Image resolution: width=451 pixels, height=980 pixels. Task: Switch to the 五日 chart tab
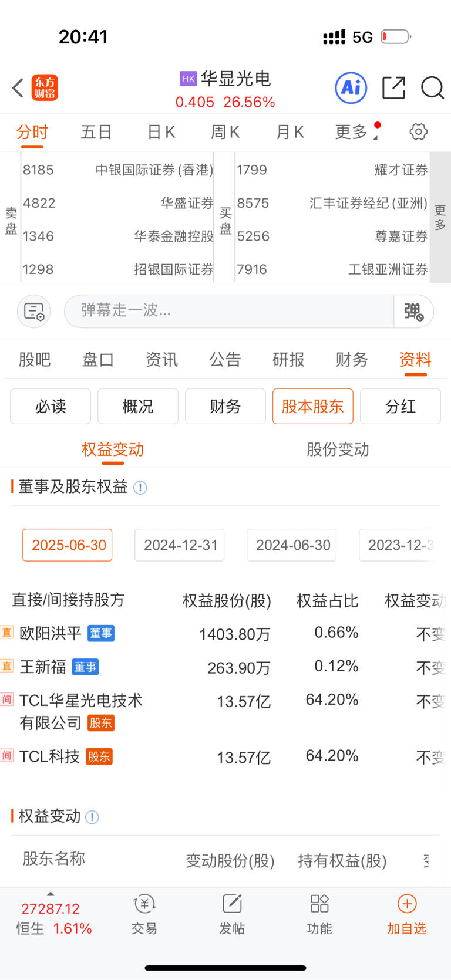(x=96, y=132)
